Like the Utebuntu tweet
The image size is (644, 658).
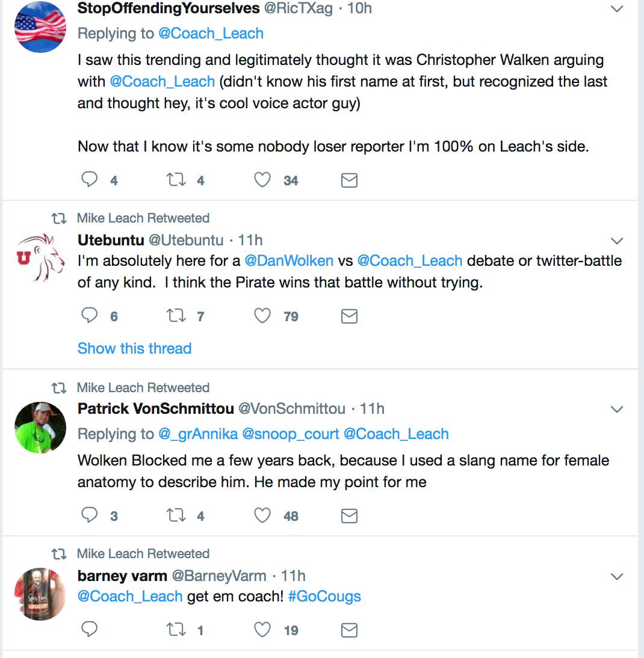(x=262, y=316)
